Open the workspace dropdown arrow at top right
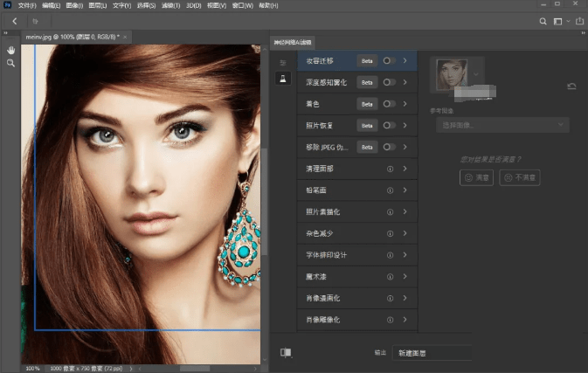 coord(568,21)
